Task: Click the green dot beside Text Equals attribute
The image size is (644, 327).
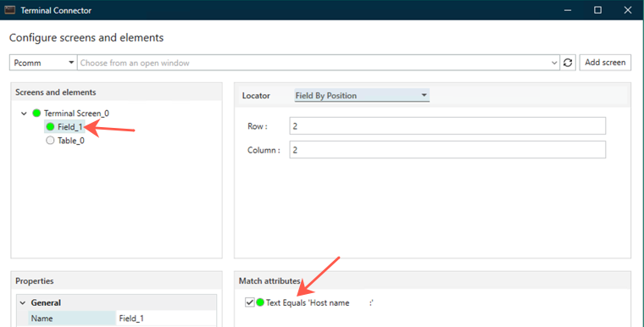Action: click(x=260, y=302)
